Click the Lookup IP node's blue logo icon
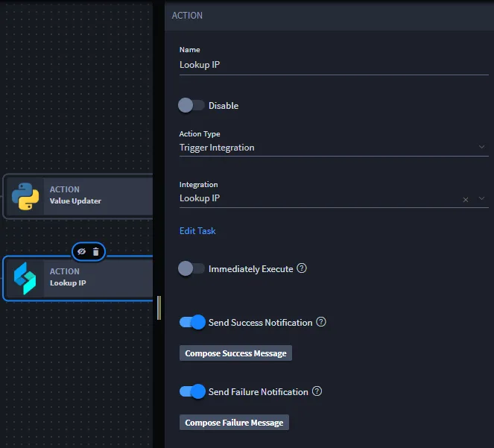 (25, 278)
